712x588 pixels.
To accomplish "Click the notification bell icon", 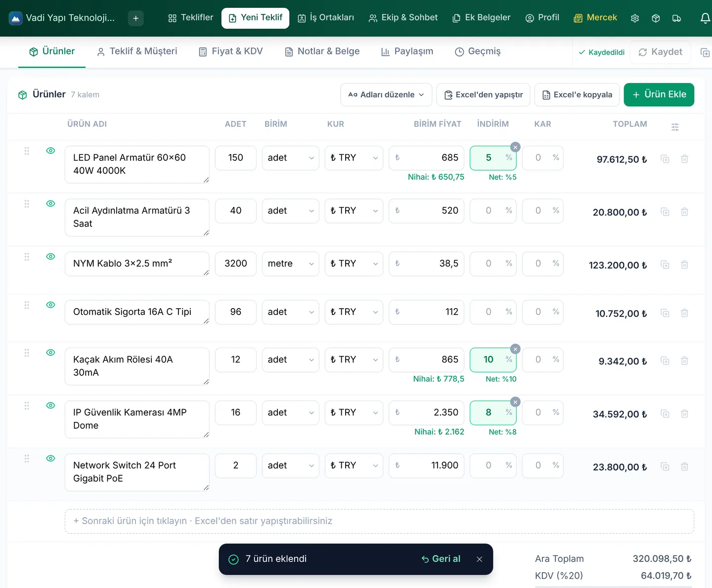I will (706, 18).
